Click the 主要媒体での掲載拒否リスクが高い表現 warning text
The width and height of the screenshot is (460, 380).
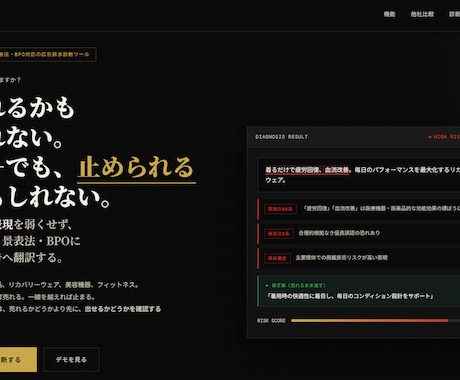click(x=342, y=258)
